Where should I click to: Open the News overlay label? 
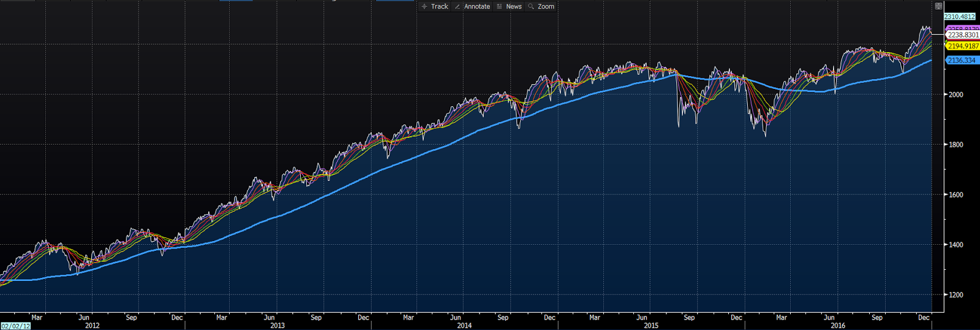[514, 6]
